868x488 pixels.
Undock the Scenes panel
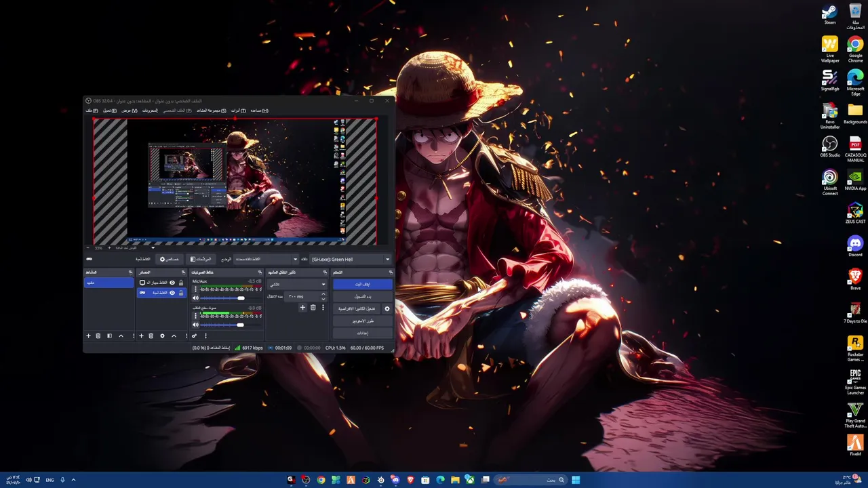pyautogui.click(x=130, y=272)
